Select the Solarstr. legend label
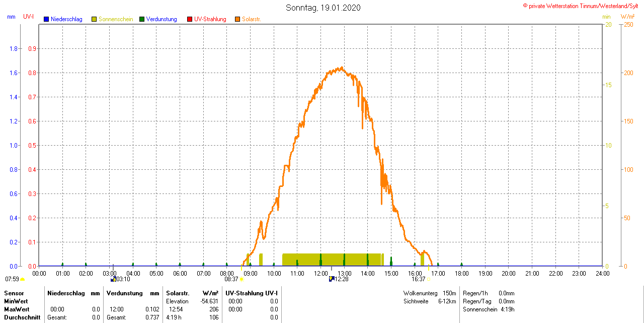644x323 pixels. (252, 19)
